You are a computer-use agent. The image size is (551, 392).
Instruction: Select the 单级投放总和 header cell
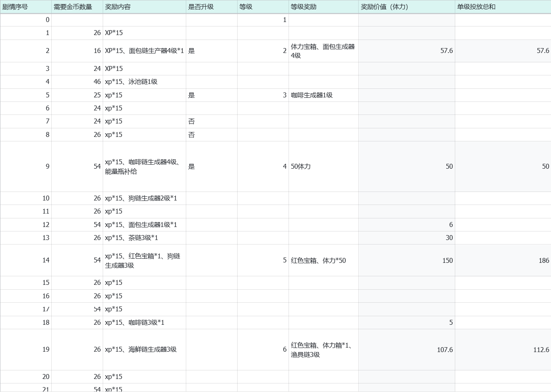[x=503, y=7]
